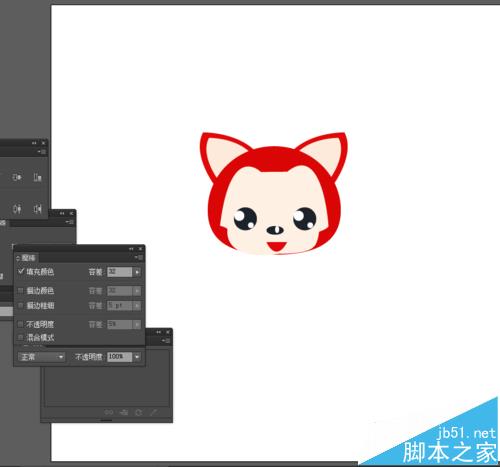Image resolution: width=500 pixels, height=467 pixels.
Task: Open the 100% opacity dropdown arrow
Action: [137, 357]
